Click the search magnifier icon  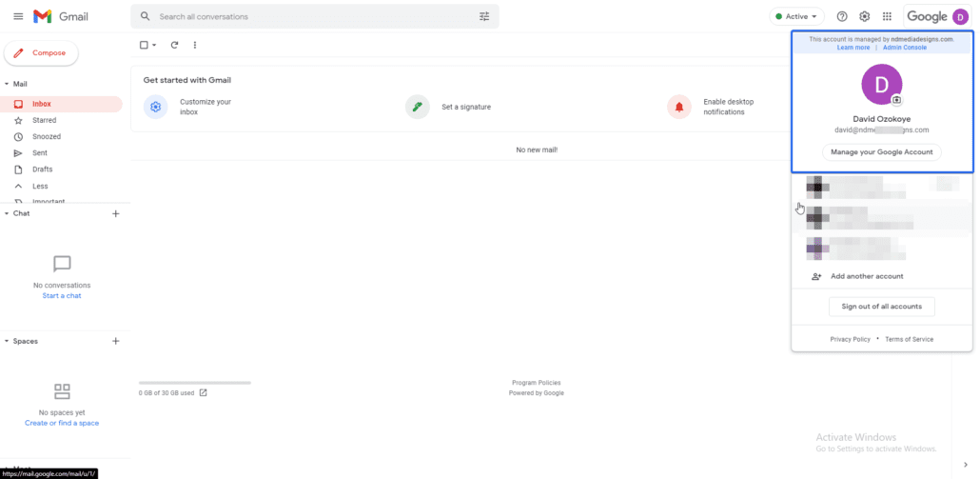pos(145,17)
